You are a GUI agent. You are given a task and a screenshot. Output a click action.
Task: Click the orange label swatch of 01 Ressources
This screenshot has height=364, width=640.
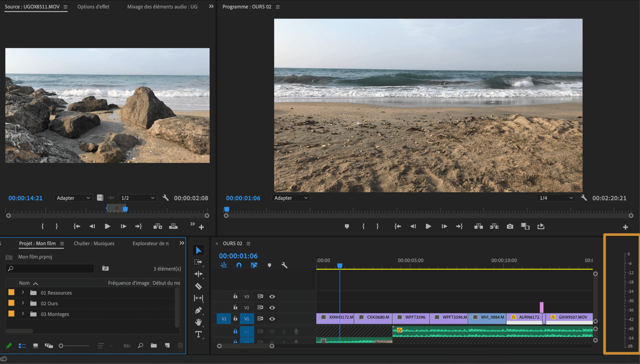[11, 292]
